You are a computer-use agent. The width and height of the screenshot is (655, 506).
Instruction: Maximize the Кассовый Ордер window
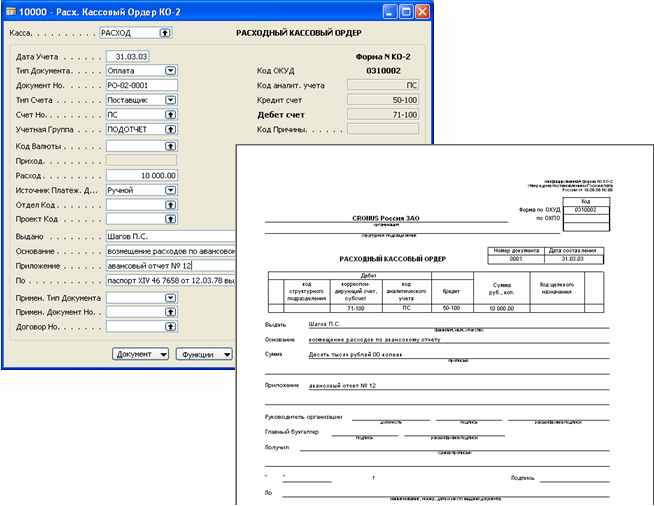pyautogui.click(x=406, y=12)
